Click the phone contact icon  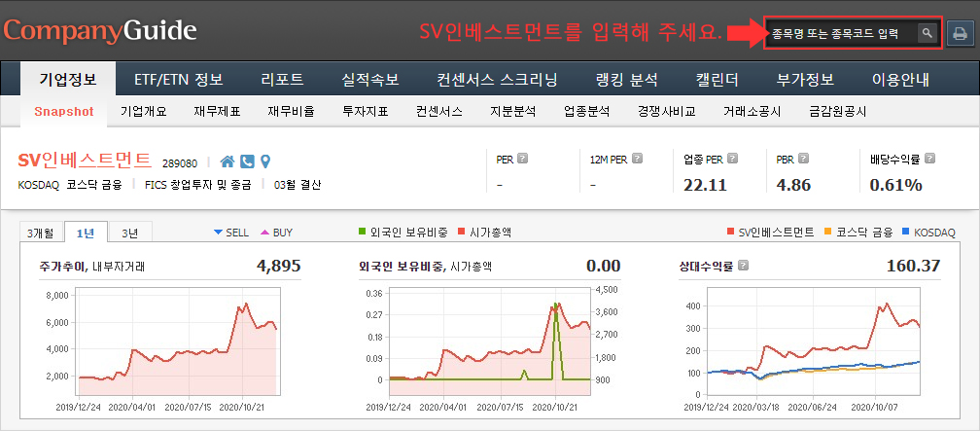pos(248,162)
